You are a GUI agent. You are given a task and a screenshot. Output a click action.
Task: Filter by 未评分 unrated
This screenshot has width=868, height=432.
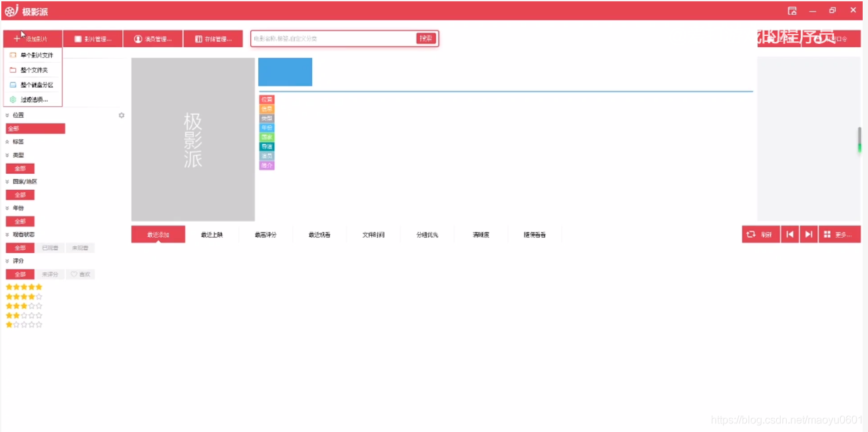[x=50, y=274]
